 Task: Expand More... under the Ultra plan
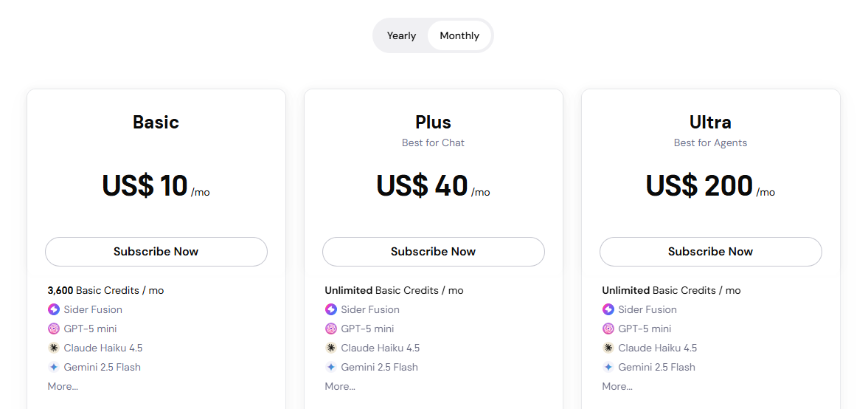[x=617, y=386]
